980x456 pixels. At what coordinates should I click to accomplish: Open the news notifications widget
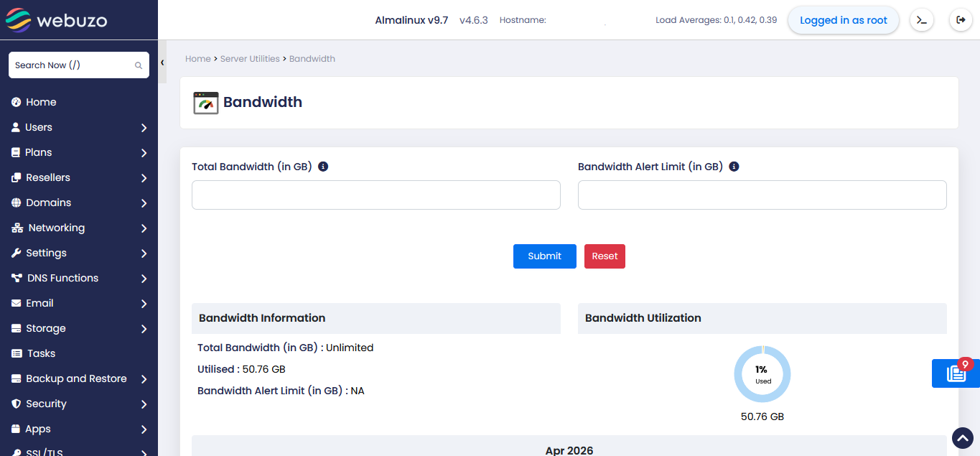tap(956, 373)
